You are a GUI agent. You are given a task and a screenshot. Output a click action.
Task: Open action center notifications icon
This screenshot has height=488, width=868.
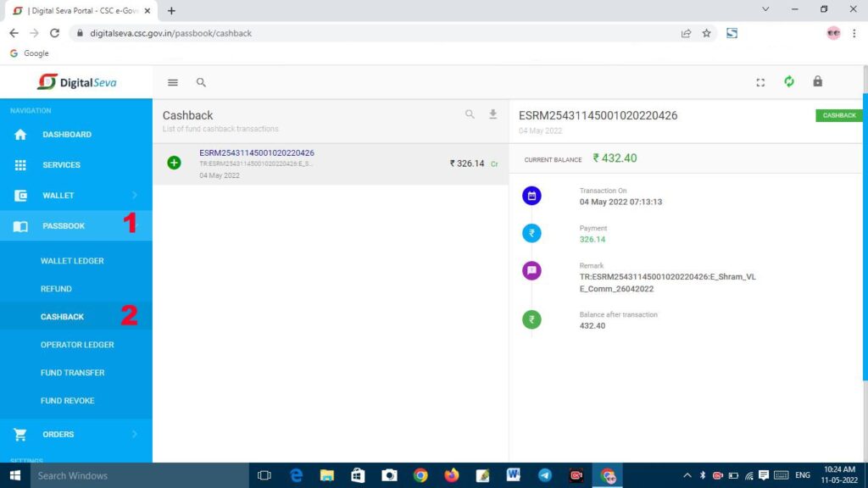click(x=764, y=475)
